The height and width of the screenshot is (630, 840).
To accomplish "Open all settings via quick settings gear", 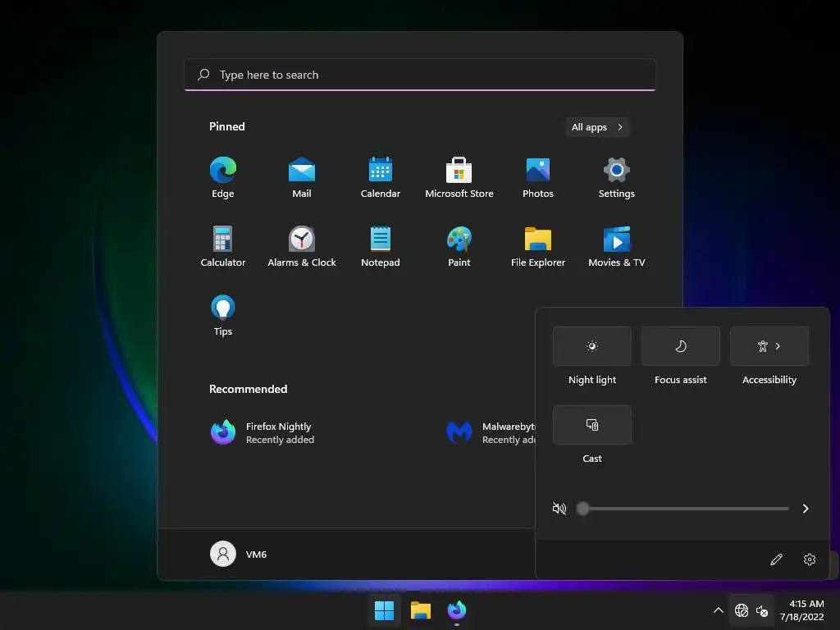I will tap(810, 559).
